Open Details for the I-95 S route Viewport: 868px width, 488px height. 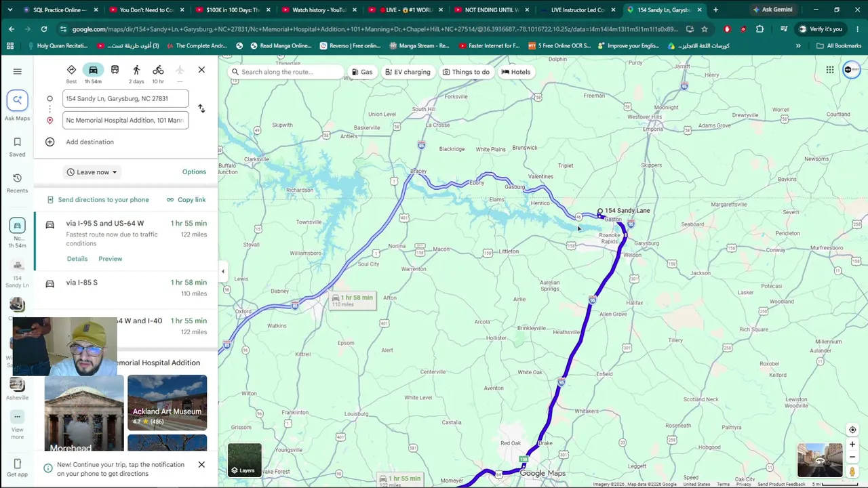[77, 259]
